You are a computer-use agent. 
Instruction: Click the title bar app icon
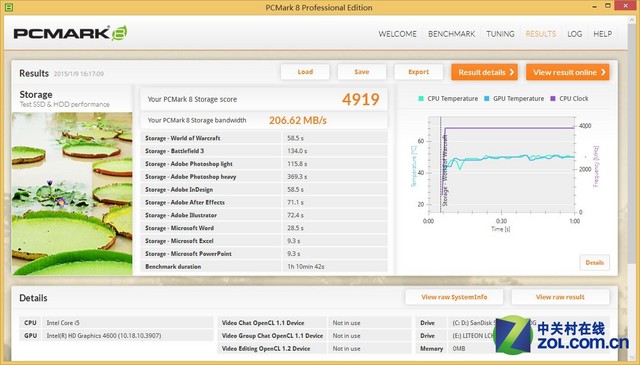8,7
